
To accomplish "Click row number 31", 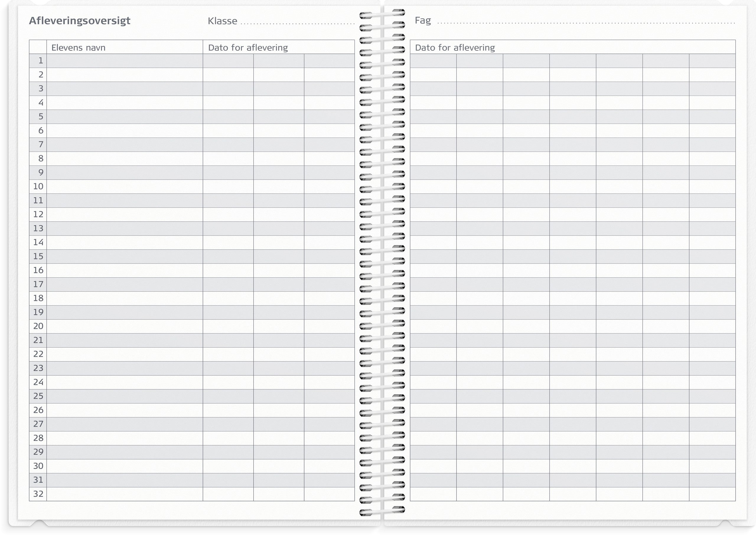I will (x=38, y=480).
